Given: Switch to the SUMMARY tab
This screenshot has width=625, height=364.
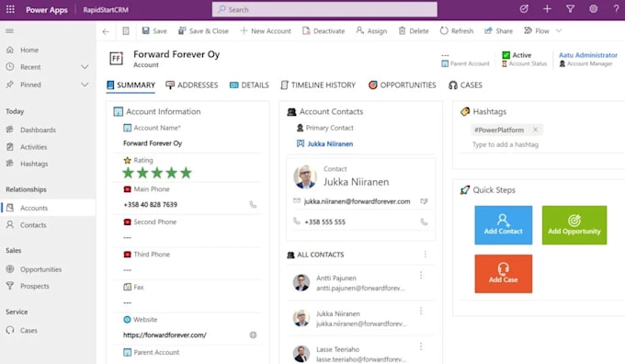Looking at the screenshot, I should [131, 85].
